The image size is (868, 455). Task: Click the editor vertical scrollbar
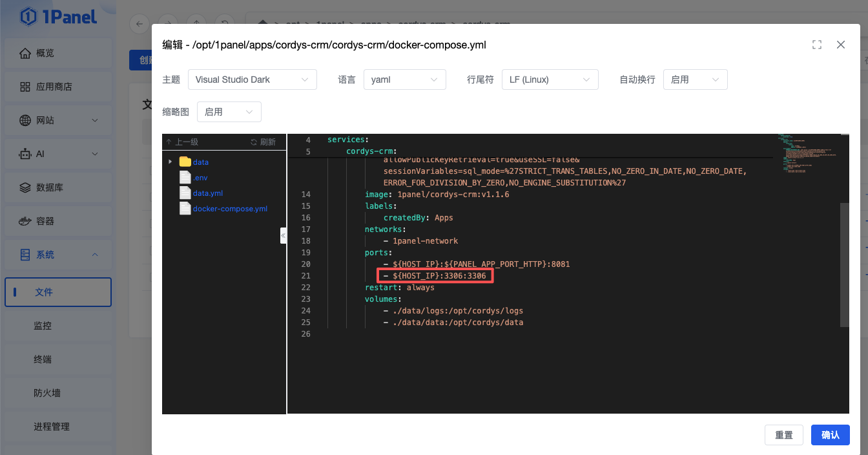click(x=845, y=265)
